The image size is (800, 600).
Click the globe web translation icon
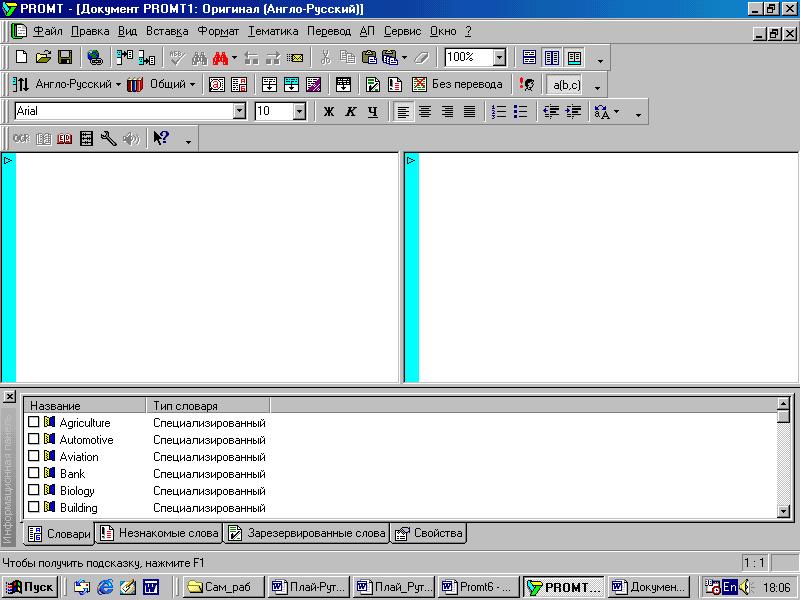pos(94,57)
